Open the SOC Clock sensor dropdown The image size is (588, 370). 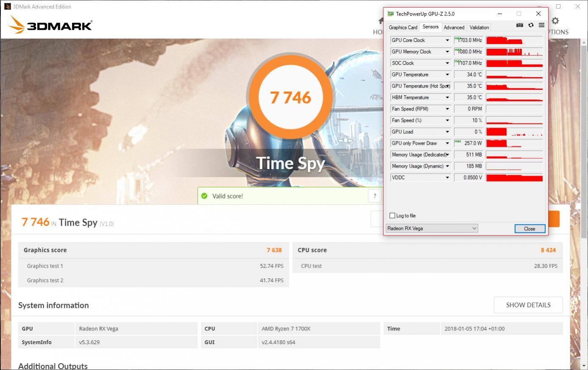tap(447, 63)
